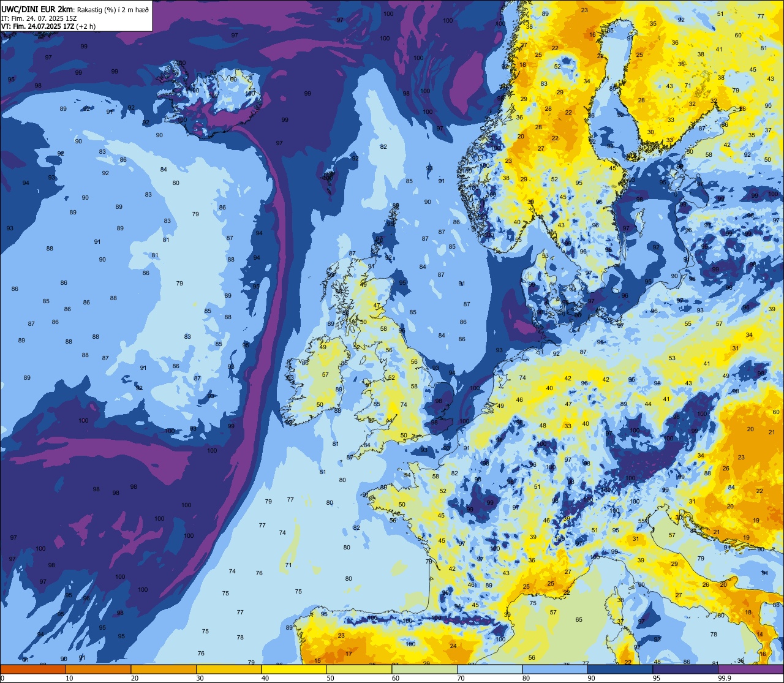784x683 pixels.
Task: Click the 'UWC/DINI EUR 2km' title text
Action: pos(37,9)
